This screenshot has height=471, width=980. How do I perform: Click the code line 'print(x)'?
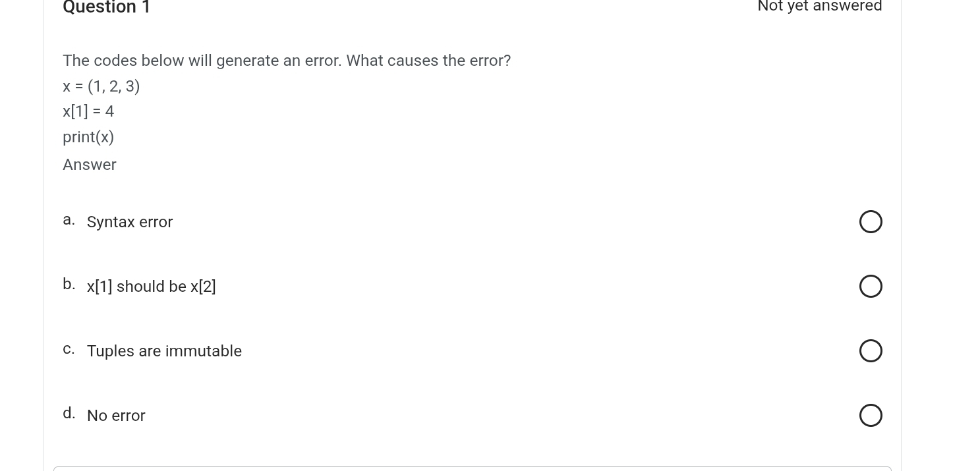(88, 137)
